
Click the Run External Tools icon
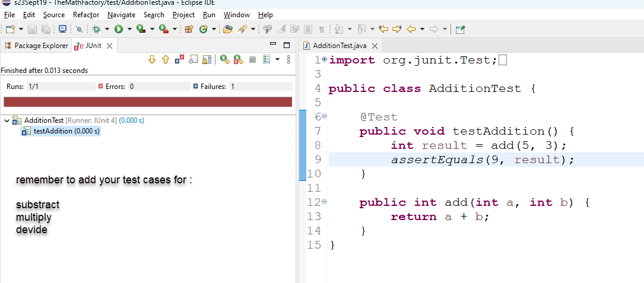(164, 29)
